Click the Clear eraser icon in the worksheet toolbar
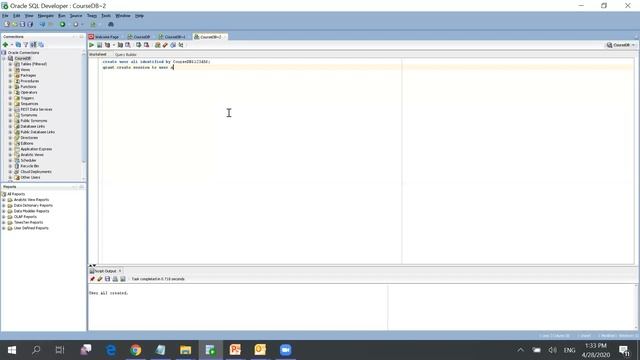This screenshot has height=360, width=640. click(x=165, y=45)
